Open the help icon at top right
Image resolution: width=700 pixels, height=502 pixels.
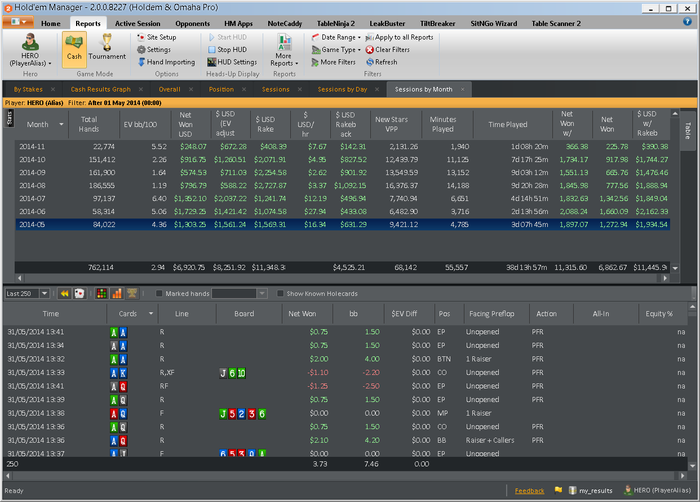click(x=688, y=21)
